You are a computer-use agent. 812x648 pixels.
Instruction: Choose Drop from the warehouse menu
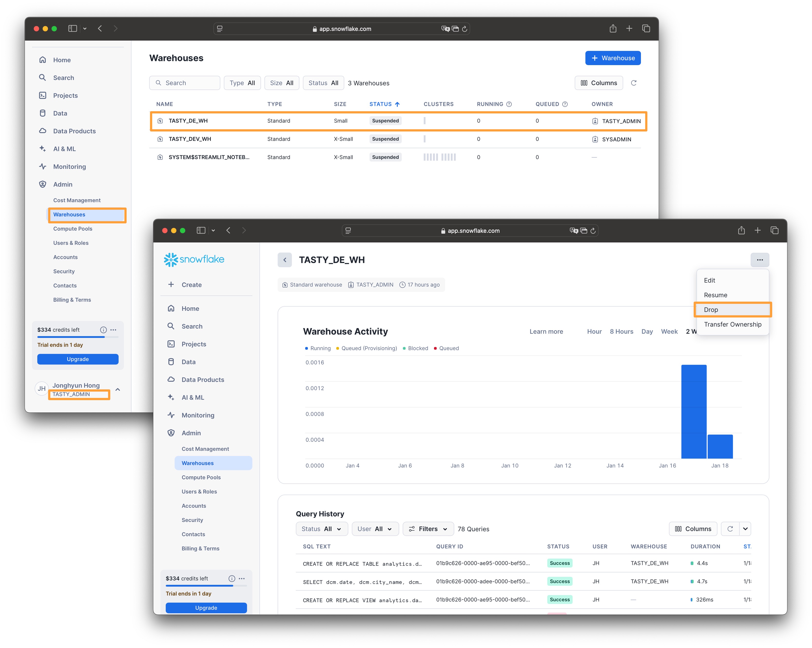[x=711, y=309]
